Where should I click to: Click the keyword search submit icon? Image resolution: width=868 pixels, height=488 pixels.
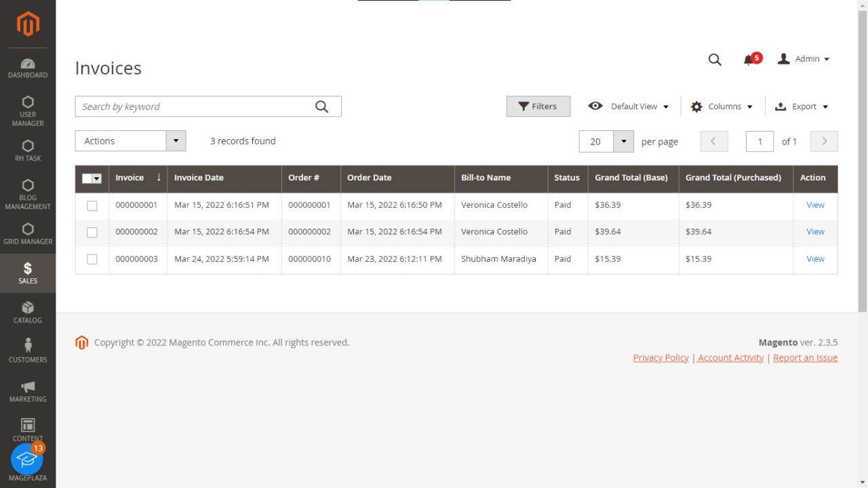point(321,107)
